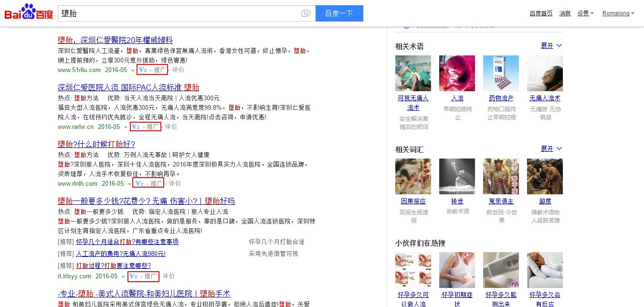Image resolution: width=644 pixels, height=307 pixels.
Task: Click the text 采用先进微管可视
Action: (x=274, y=254)
